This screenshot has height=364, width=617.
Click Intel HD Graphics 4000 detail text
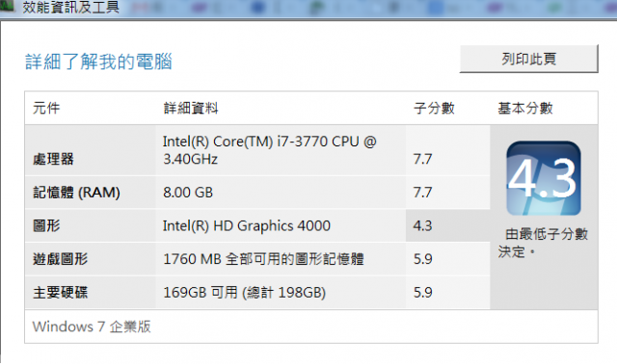coord(247,225)
